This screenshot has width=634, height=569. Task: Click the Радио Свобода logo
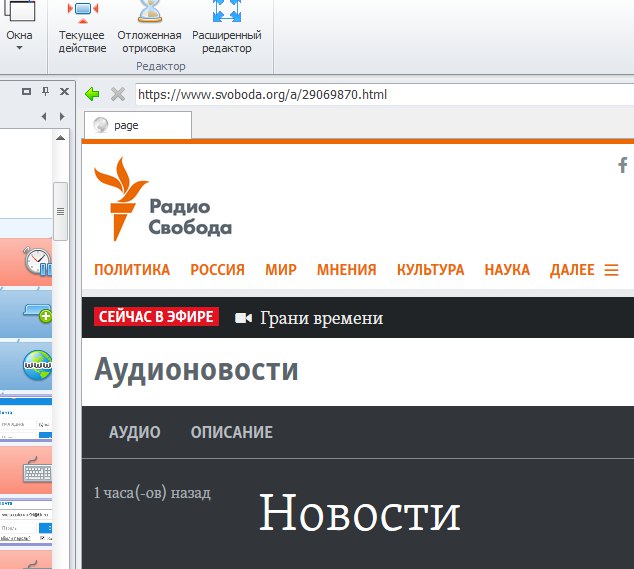pos(163,199)
